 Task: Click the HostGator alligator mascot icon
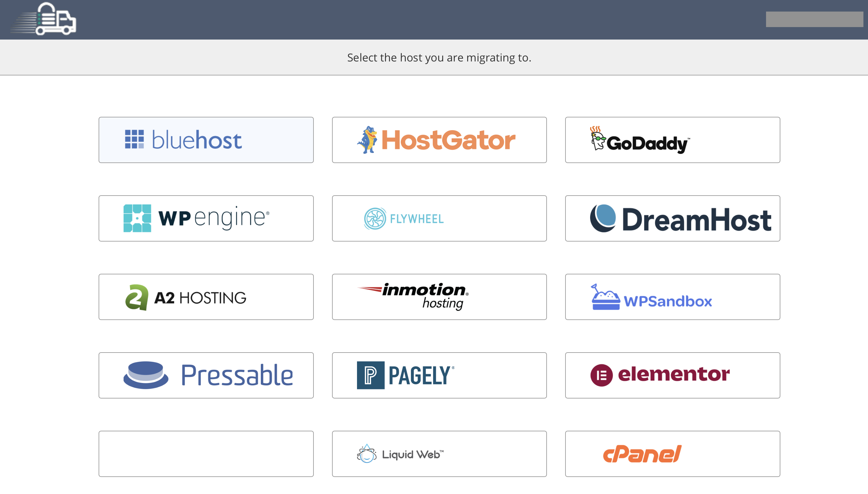(368, 139)
